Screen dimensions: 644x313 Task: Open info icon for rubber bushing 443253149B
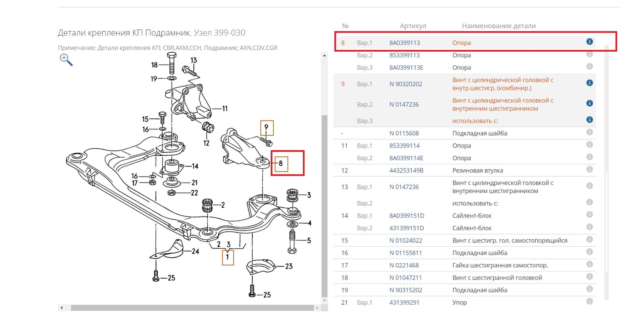coord(589,169)
